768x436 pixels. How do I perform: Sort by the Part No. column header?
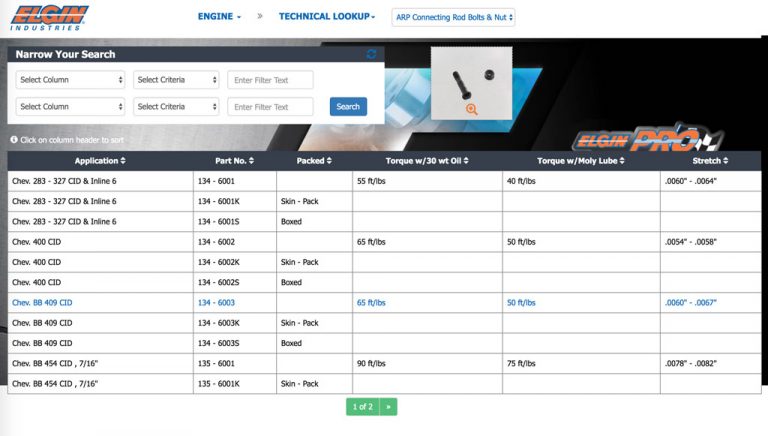[x=235, y=161]
